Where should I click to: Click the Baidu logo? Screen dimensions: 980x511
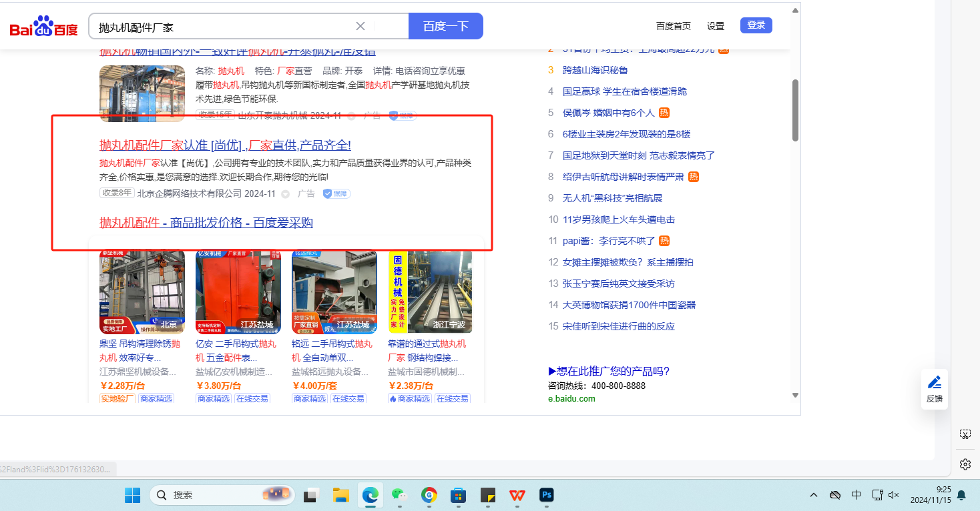(44, 27)
